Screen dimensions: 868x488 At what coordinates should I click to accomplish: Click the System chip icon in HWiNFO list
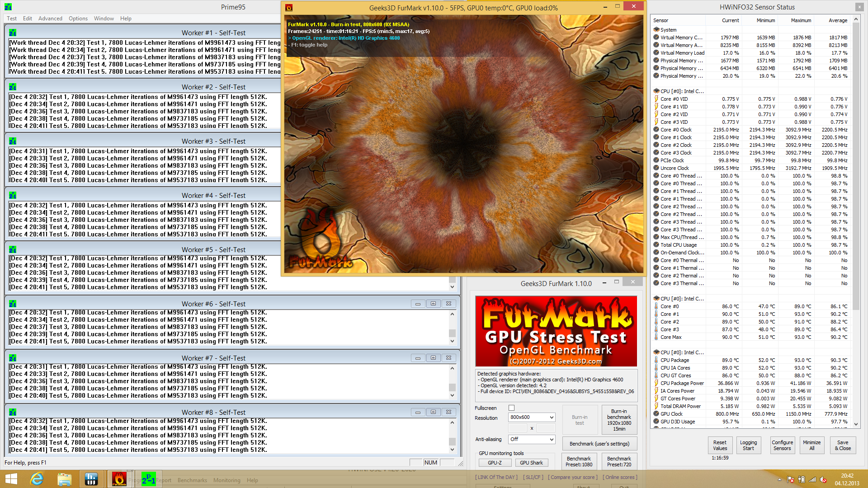point(656,29)
